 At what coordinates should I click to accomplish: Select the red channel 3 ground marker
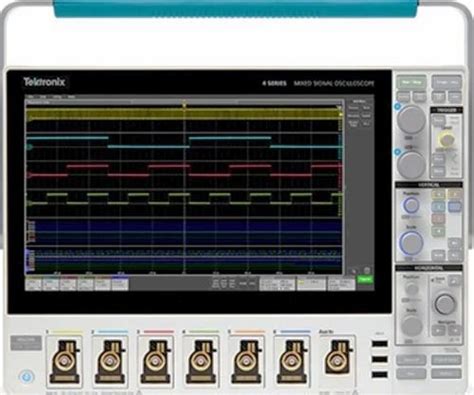[x=29, y=175]
